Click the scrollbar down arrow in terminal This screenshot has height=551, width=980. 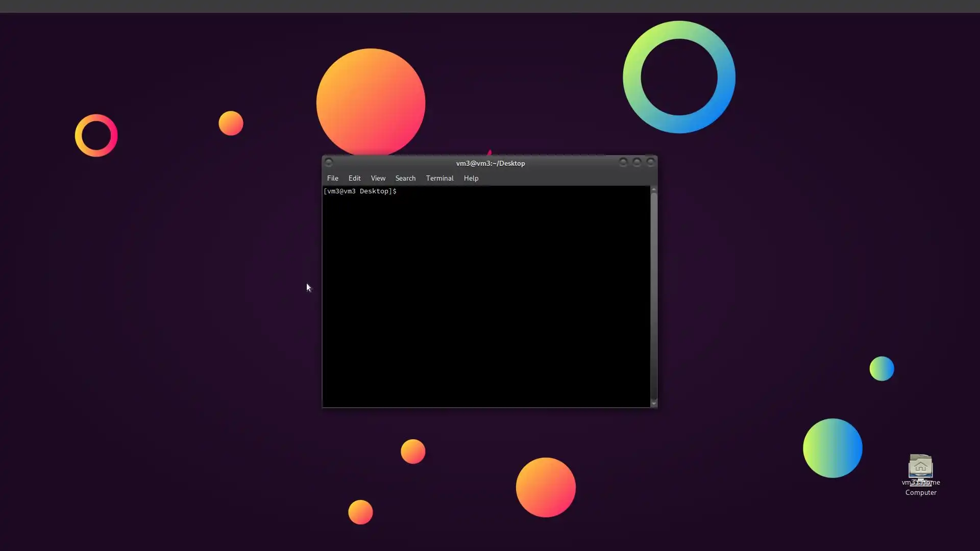point(653,404)
